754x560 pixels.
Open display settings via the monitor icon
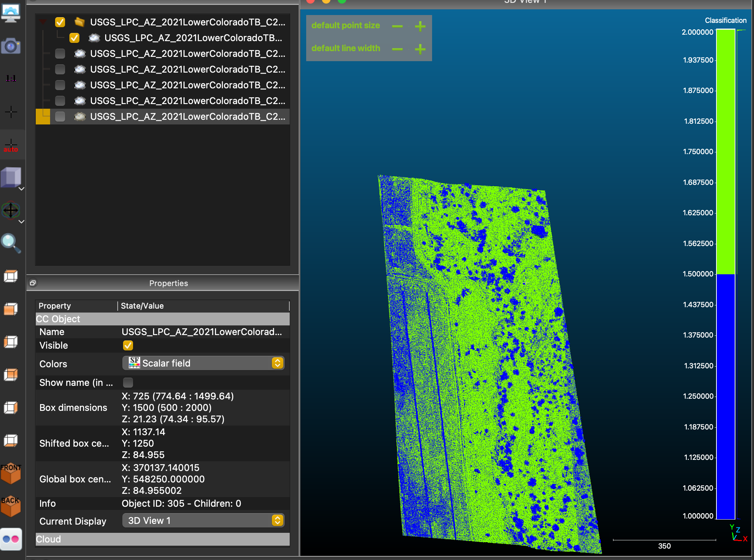(11, 14)
